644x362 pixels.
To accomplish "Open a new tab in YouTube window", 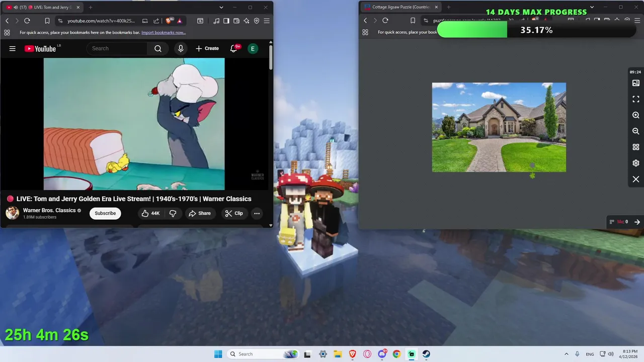I will pyautogui.click(x=91, y=7).
